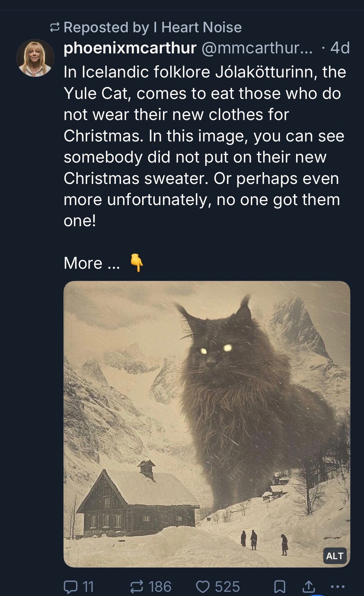Screen dimensions: 364x596
Task: Click the @mmcarthur handle
Action: tap(257, 48)
